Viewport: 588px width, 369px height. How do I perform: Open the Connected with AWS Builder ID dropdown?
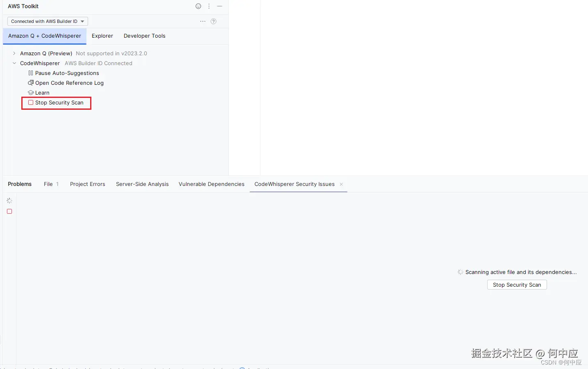tap(48, 21)
